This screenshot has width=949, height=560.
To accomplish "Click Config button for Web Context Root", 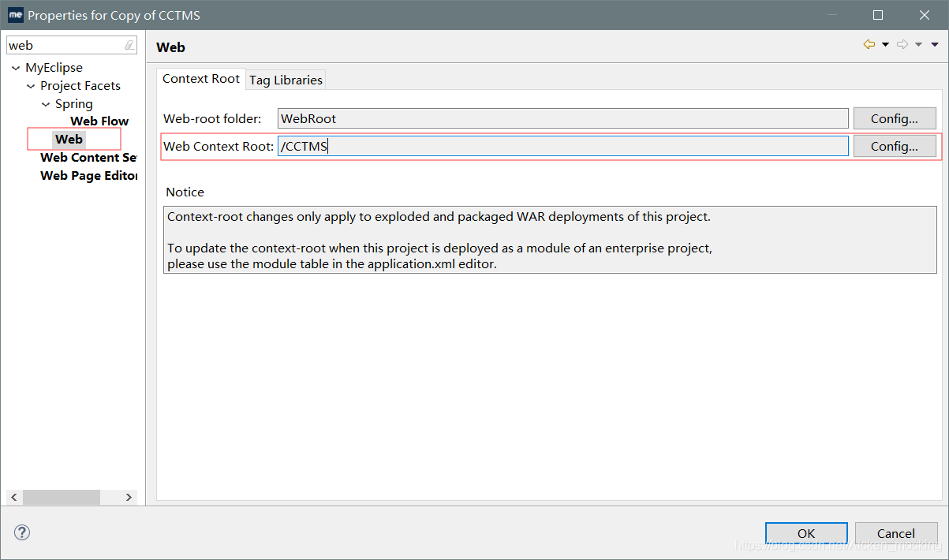I will [895, 146].
